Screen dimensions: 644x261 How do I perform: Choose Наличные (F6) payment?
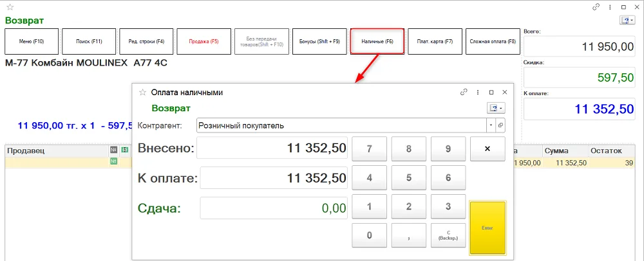(x=377, y=41)
